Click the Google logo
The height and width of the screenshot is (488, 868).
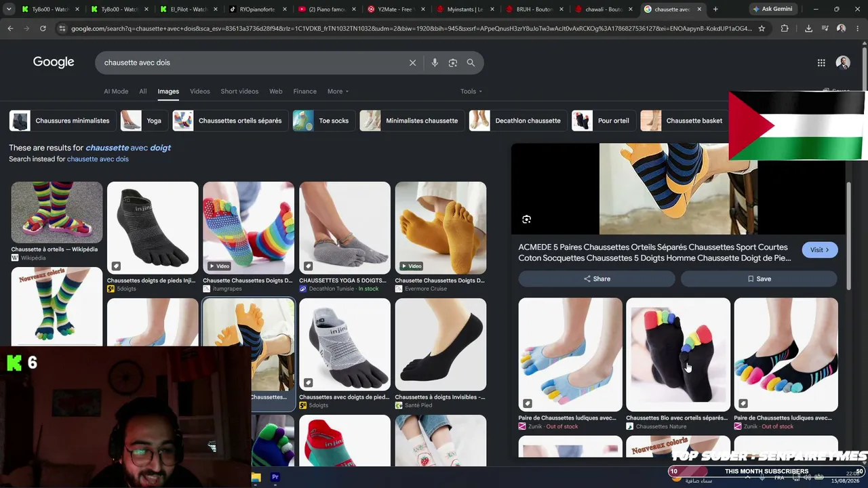pyautogui.click(x=54, y=62)
